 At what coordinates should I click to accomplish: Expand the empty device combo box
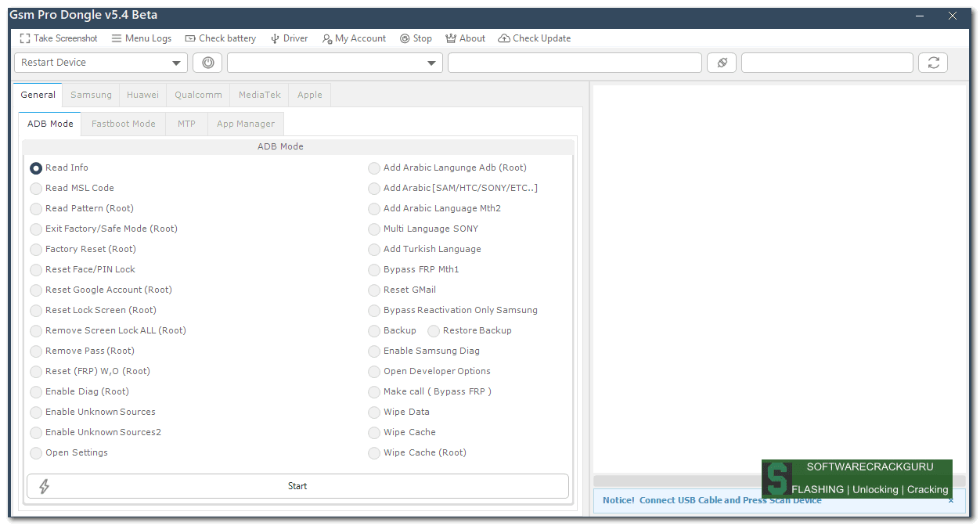[x=335, y=63]
